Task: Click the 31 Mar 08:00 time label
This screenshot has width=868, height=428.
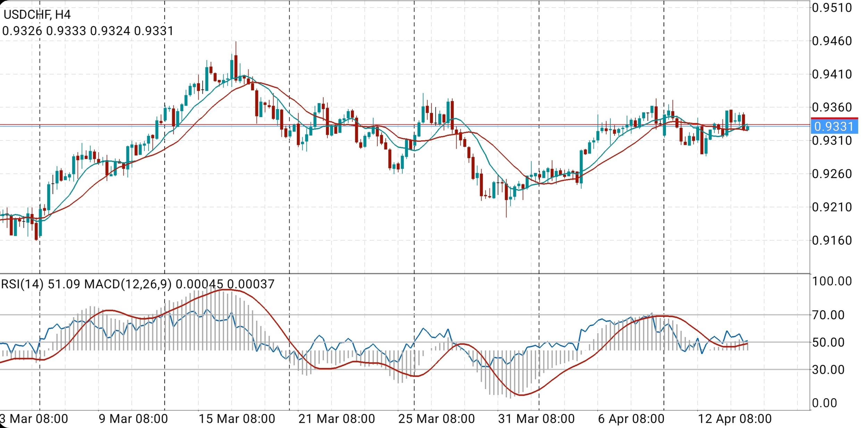Action: pyautogui.click(x=536, y=419)
